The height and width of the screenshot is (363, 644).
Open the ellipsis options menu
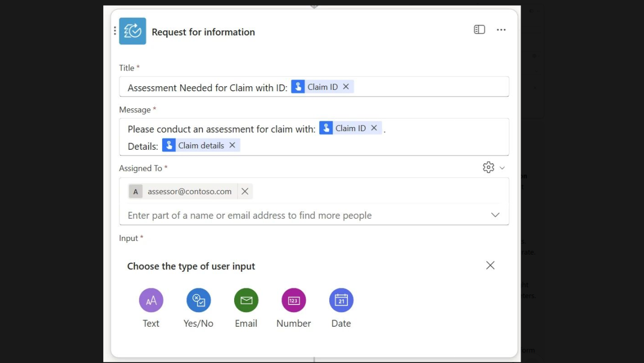(501, 29)
